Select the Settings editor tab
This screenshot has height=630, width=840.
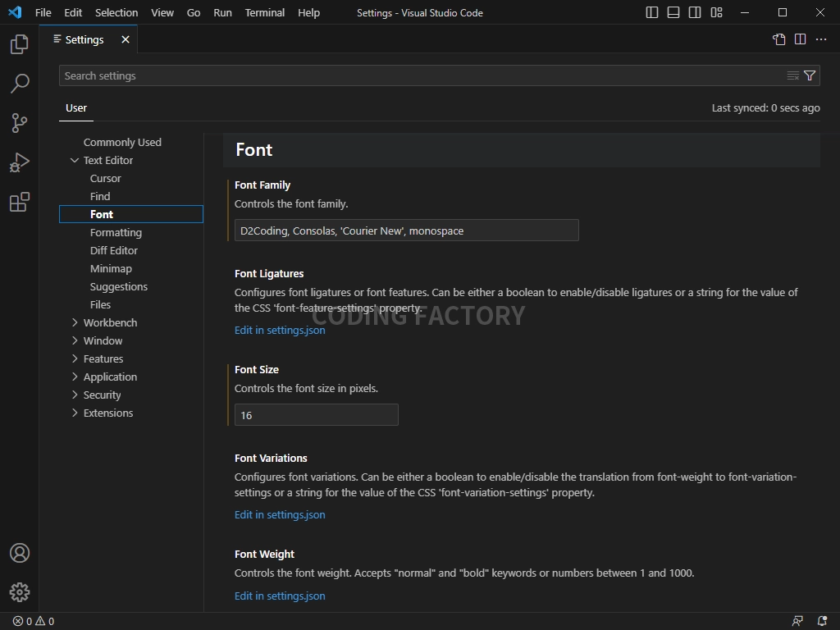[x=89, y=39]
